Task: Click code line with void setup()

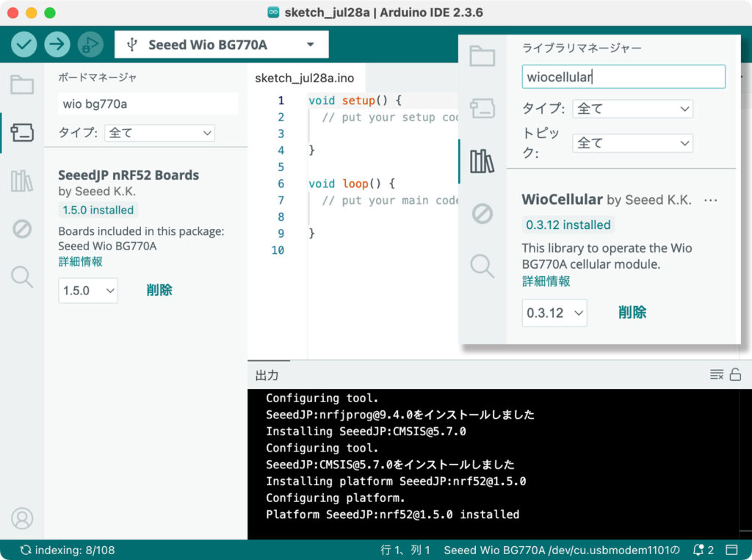Action: coord(355,101)
